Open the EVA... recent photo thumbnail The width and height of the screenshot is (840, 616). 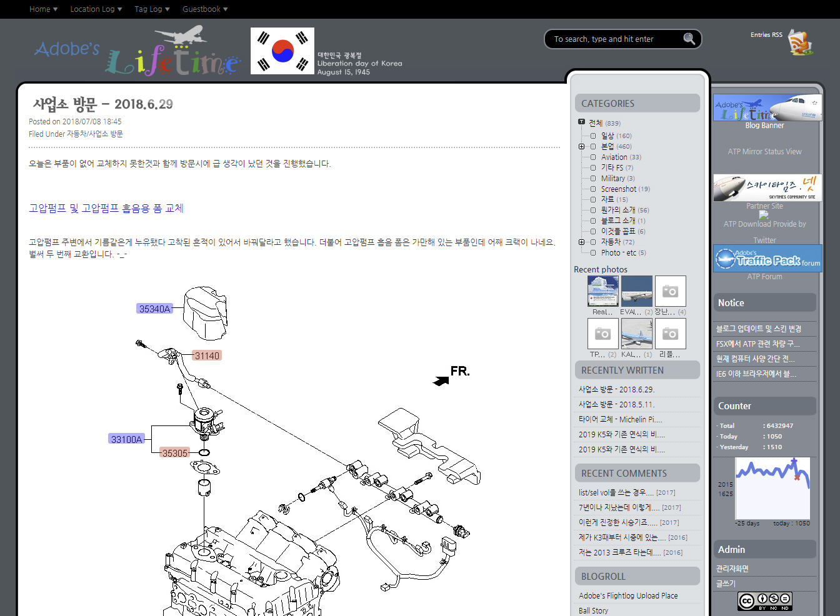(x=637, y=291)
